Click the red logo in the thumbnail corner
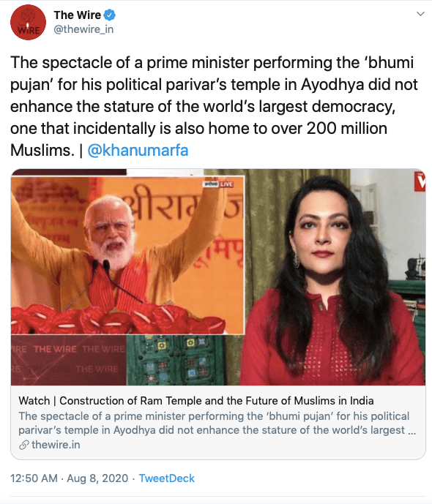This screenshot has height=504, width=432. point(420,182)
